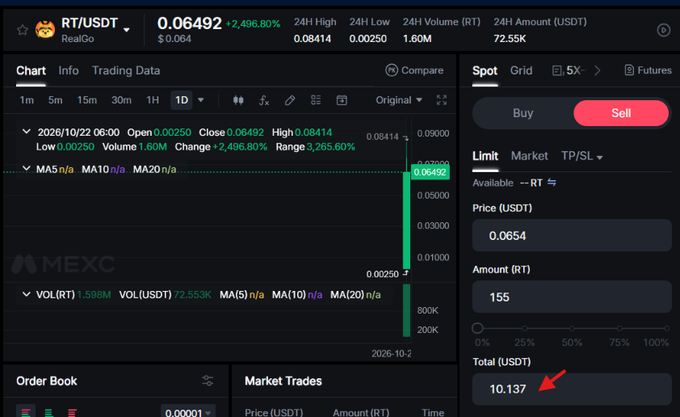Select the drawing pencil tool
Screen dimensions: 680x417
point(290,101)
